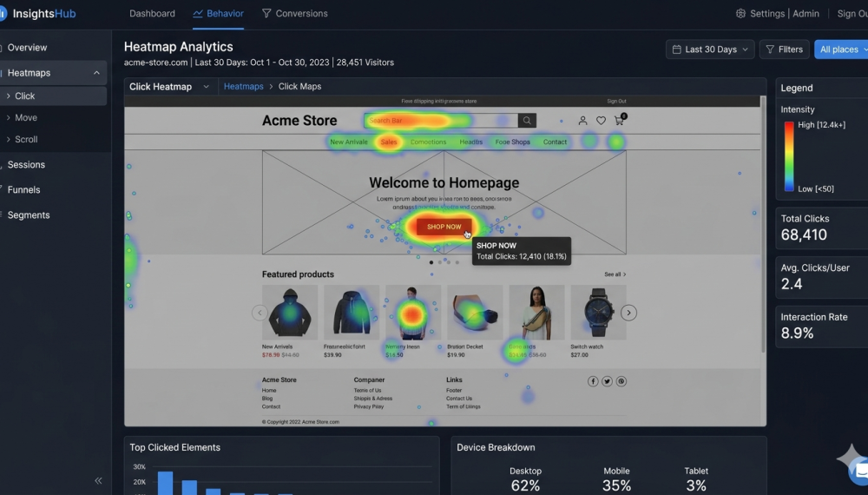Screen dimensions: 868x495
Task: Open Funnels in the sidebar
Action: (23, 189)
